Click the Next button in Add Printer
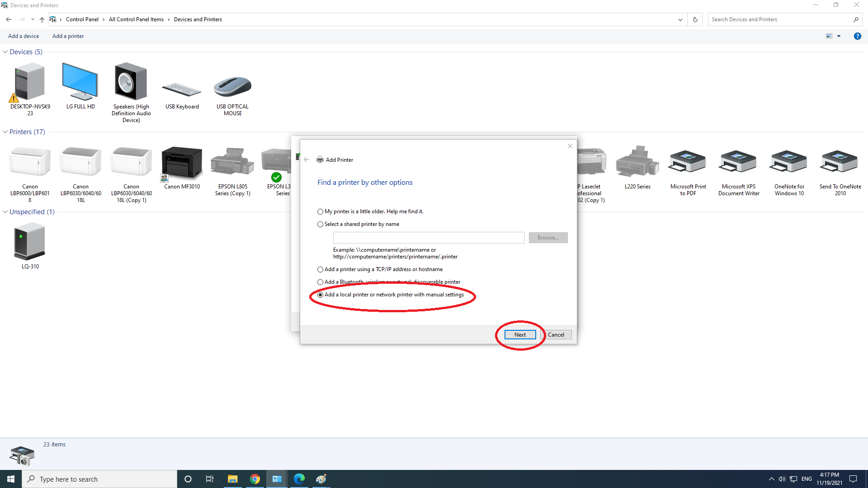Screen dimensions: 868x488 [520, 335]
